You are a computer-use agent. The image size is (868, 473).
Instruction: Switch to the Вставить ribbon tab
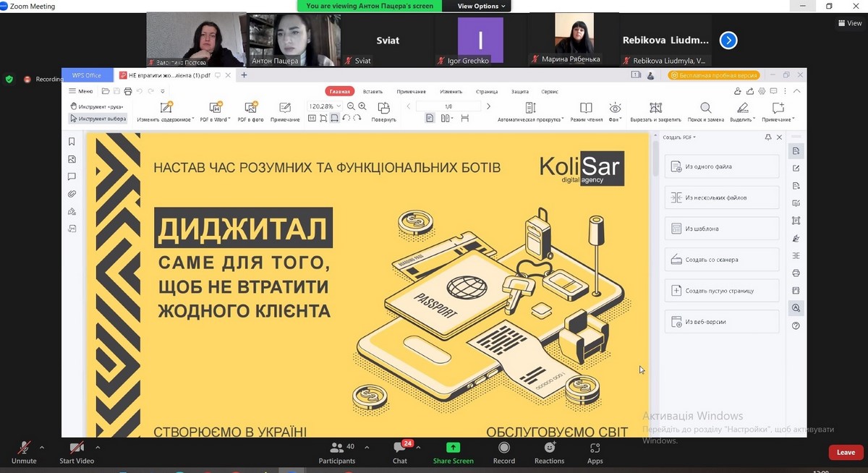pyautogui.click(x=373, y=92)
